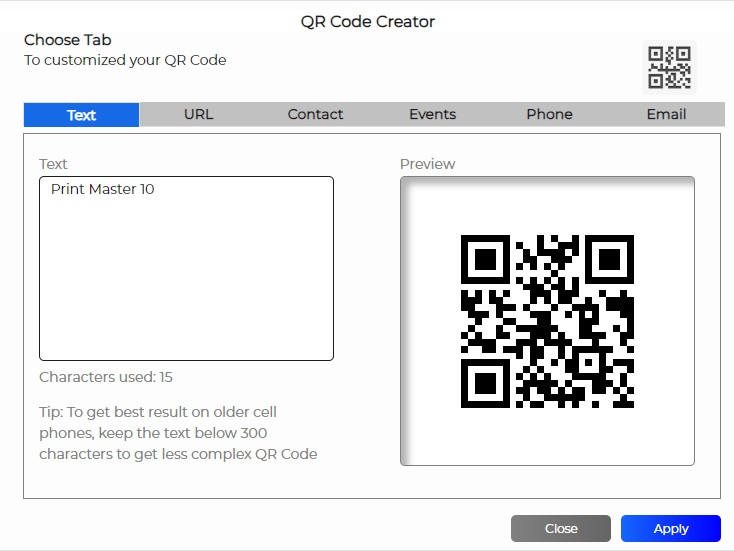
Task: Click the 'Preview' label
Action: click(427, 164)
